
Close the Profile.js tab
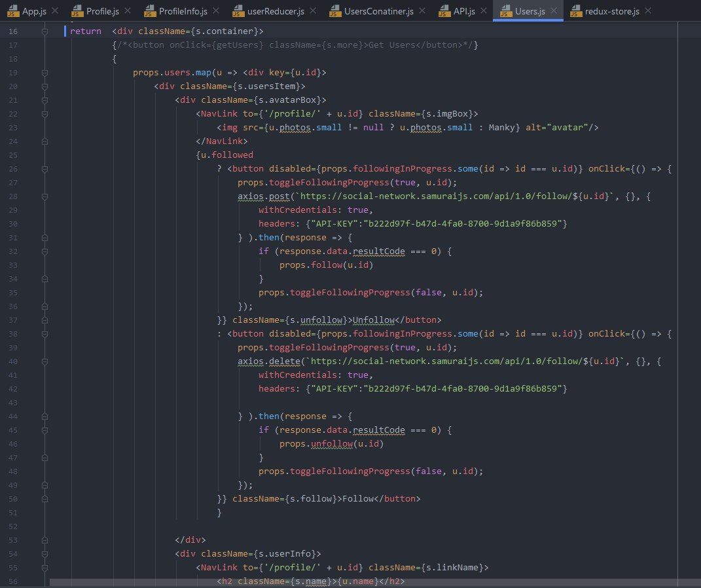pos(127,11)
